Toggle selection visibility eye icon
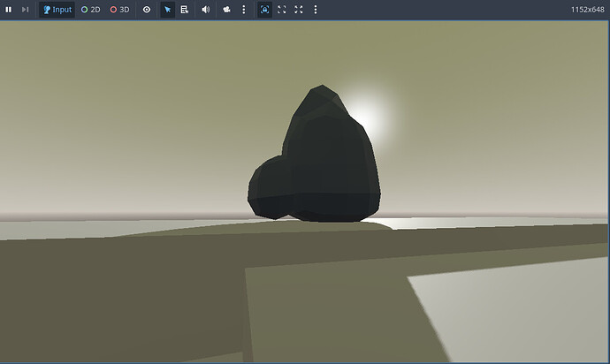 tap(147, 10)
